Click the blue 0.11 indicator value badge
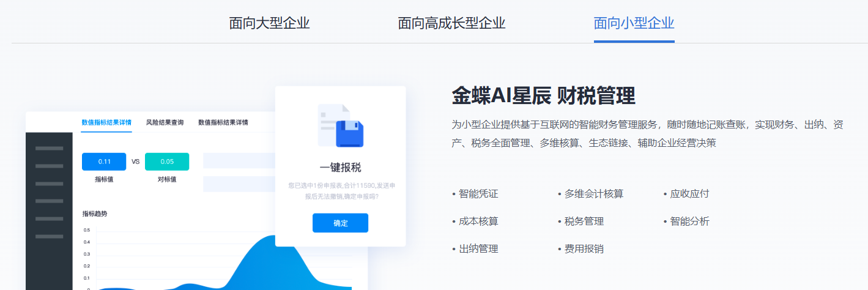This screenshot has height=290, width=868. (104, 162)
